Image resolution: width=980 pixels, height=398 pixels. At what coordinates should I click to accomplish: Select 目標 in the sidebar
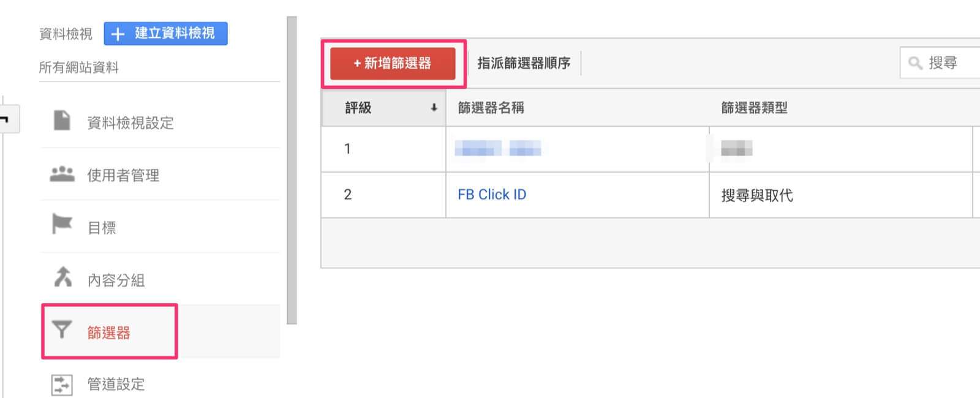point(102,228)
